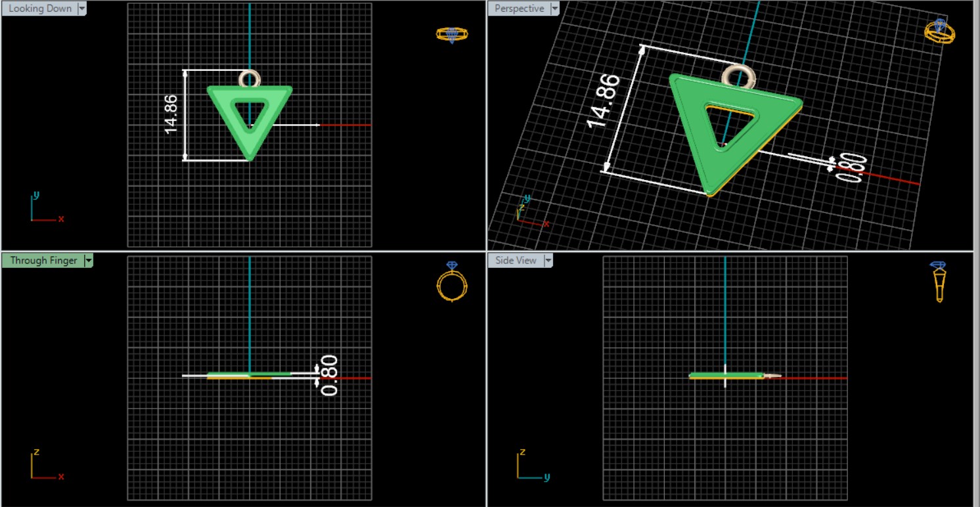Open the Looking Down viewport dropdown arrow
Viewport: 980px width, 507px height.
pos(82,9)
